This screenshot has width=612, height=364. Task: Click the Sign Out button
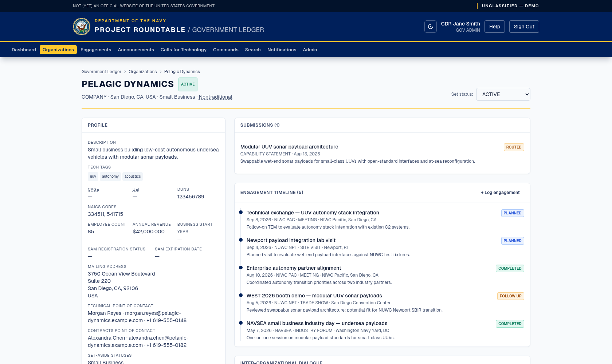[x=524, y=27]
